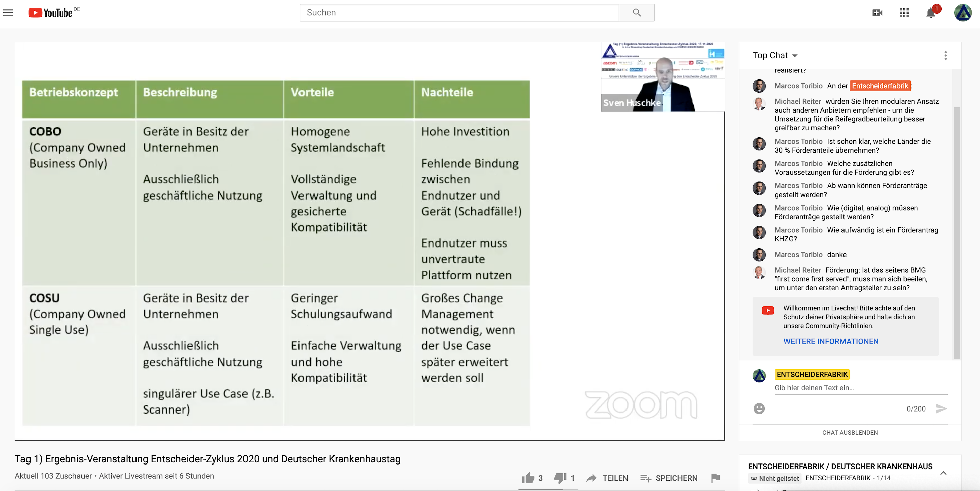Click Marcos Toribio's avatar on the 'danke' message

[x=759, y=255]
